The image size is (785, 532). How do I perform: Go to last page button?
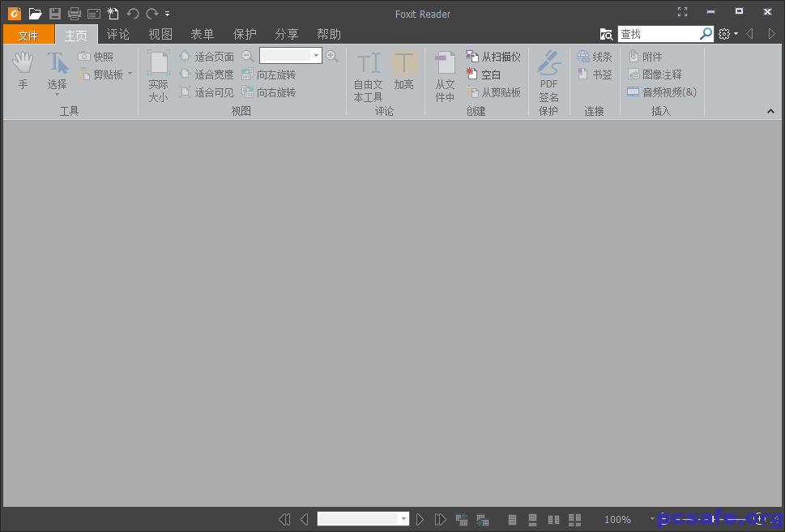(x=440, y=520)
